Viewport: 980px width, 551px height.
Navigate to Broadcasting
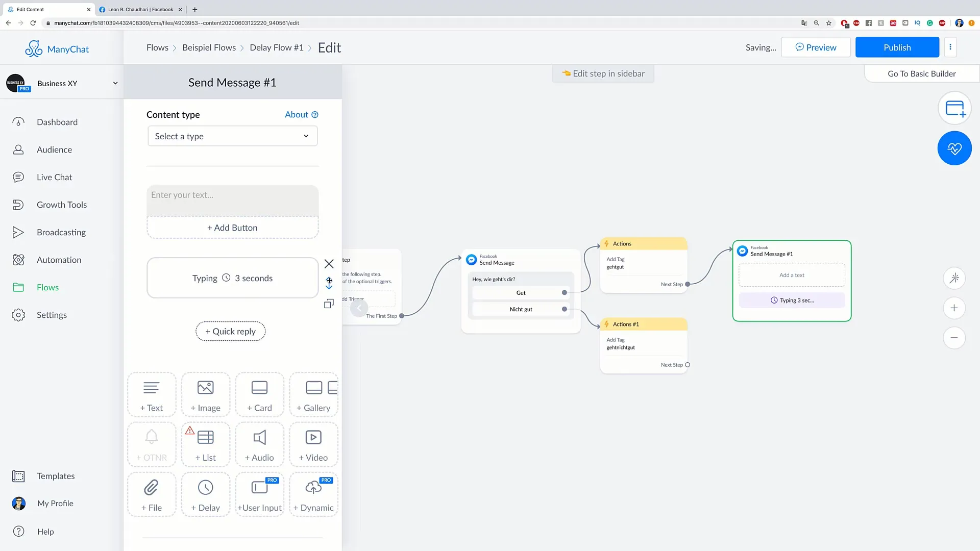point(61,232)
